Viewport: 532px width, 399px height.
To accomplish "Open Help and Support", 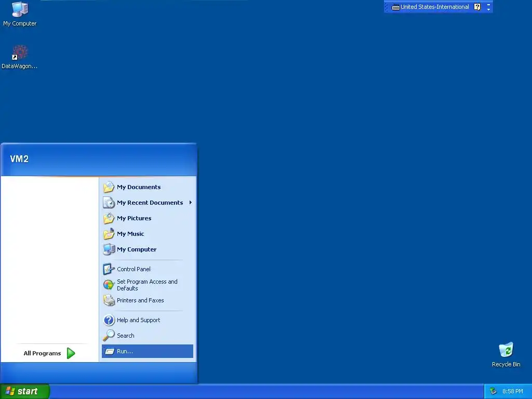I will click(148, 320).
